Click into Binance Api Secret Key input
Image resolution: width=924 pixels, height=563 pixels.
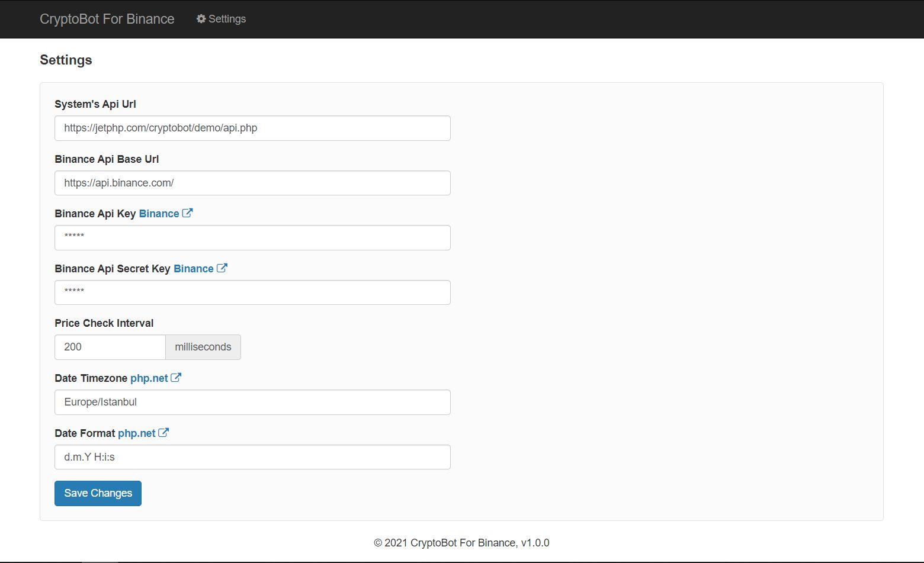[252, 292]
